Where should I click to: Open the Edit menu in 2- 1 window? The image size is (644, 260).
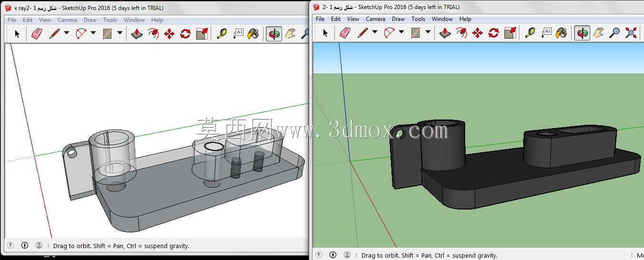[336, 19]
